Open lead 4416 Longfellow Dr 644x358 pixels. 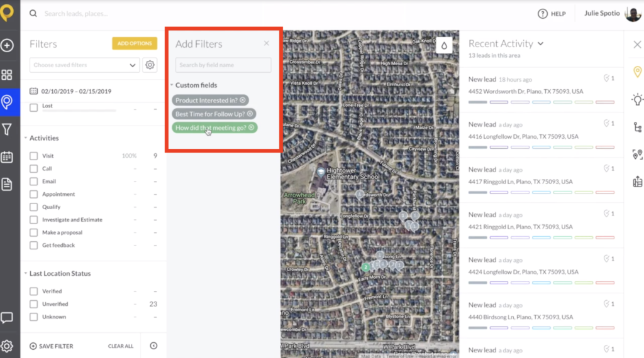541,135
